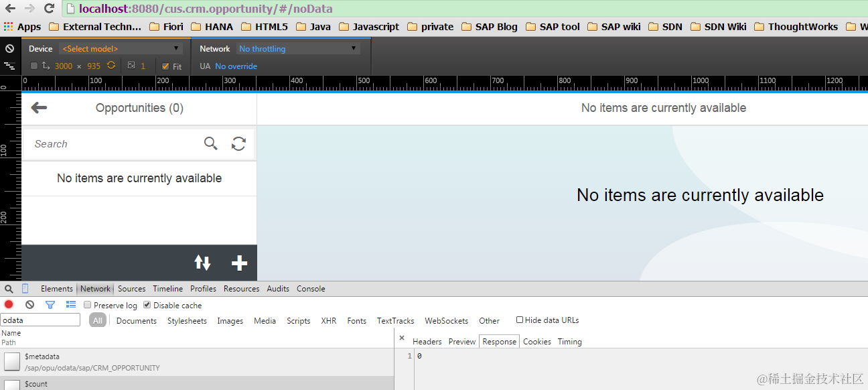
Task: Show the request Headers tab
Action: [427, 342]
